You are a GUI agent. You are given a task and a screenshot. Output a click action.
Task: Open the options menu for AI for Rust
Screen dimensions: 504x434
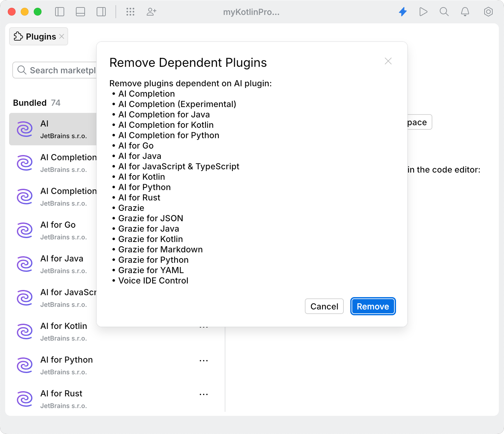[204, 394]
